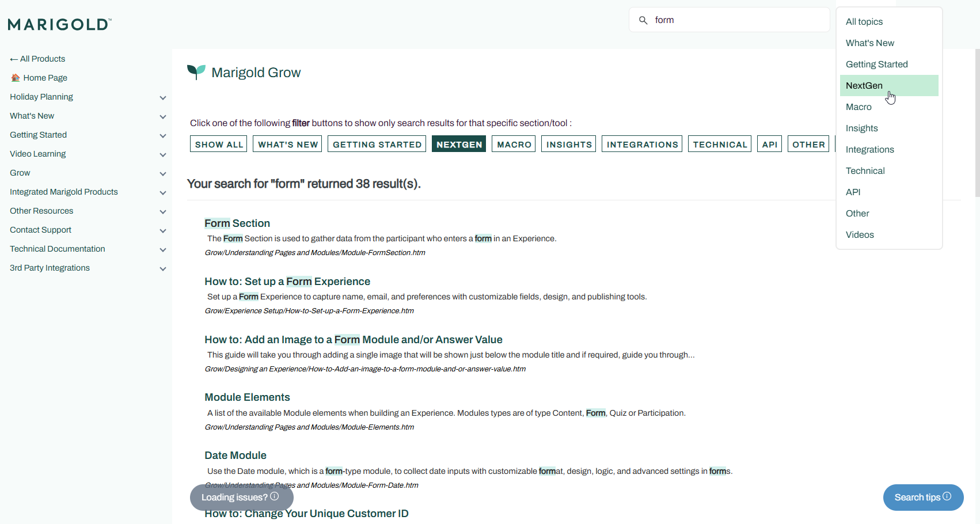Open the Loading issues? help bubble
The height and width of the screenshot is (524, 980).
point(241,497)
